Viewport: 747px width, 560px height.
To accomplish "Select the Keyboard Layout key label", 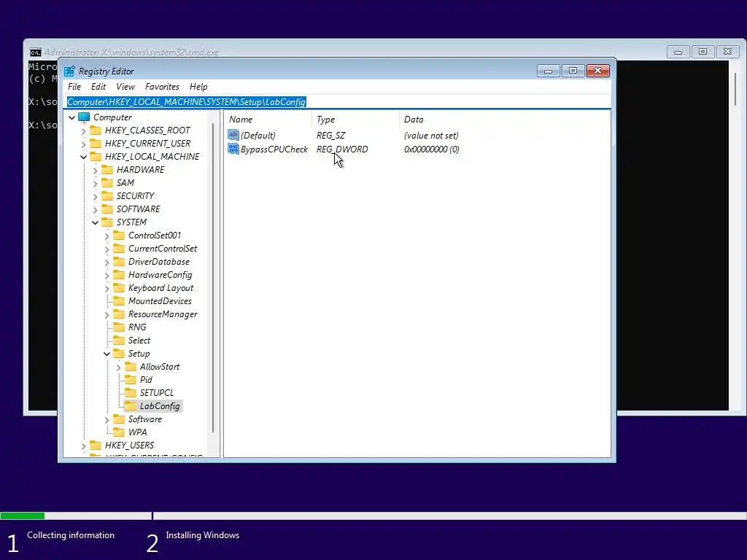I will (x=161, y=288).
